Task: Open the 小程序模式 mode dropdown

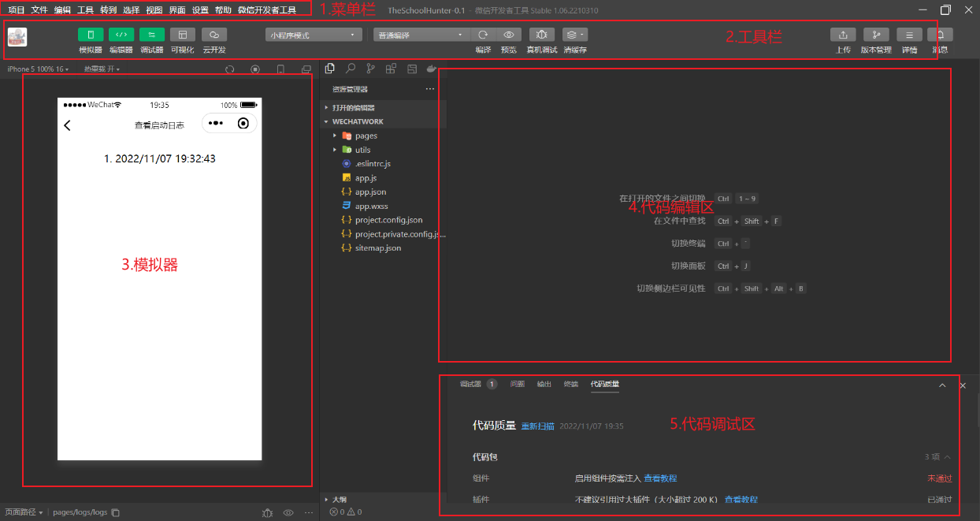Action: (x=313, y=35)
